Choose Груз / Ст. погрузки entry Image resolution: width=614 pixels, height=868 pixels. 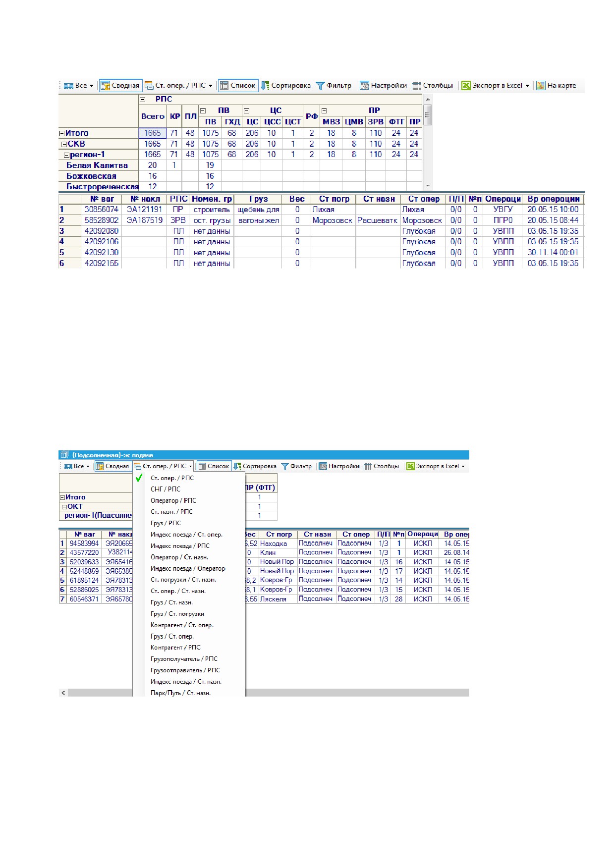point(189,614)
